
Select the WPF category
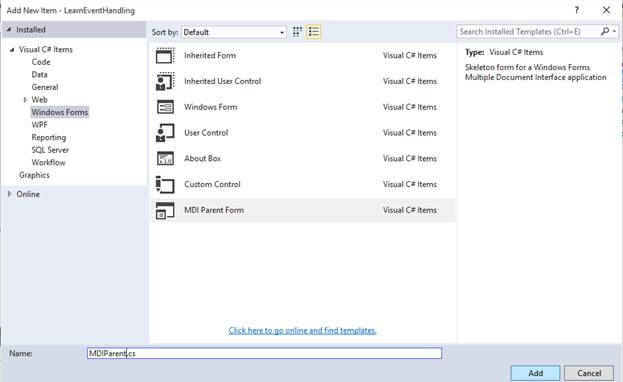click(x=39, y=125)
